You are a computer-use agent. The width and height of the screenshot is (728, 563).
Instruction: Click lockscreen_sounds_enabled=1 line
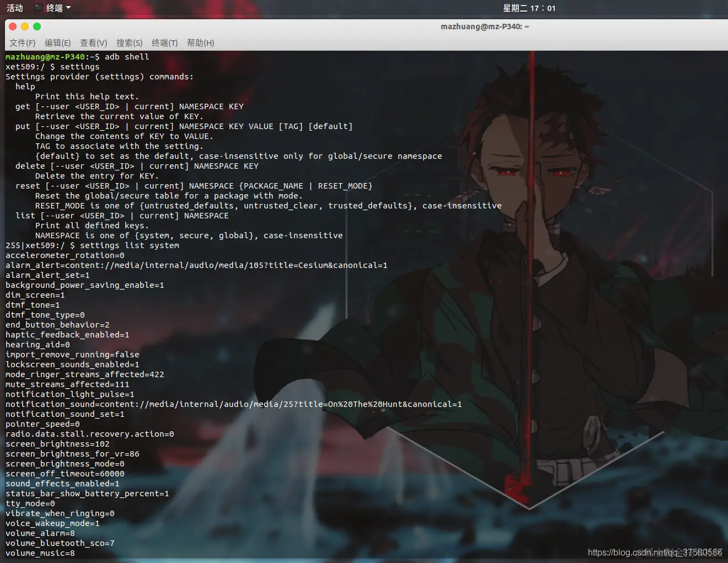(x=72, y=364)
